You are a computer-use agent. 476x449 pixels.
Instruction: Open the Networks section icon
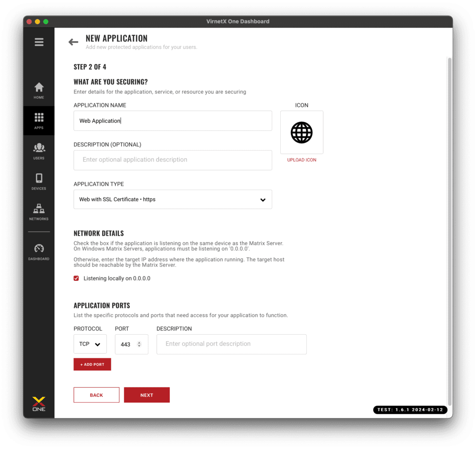[39, 212]
